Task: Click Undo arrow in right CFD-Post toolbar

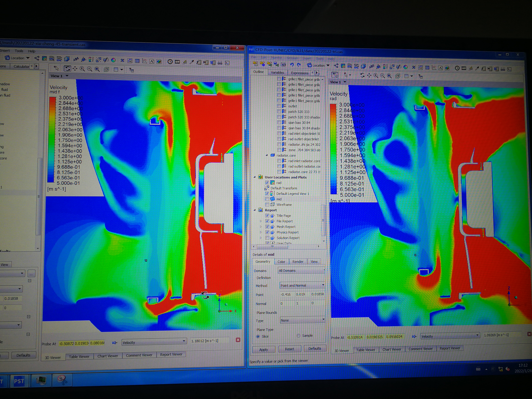Action: pos(292,64)
